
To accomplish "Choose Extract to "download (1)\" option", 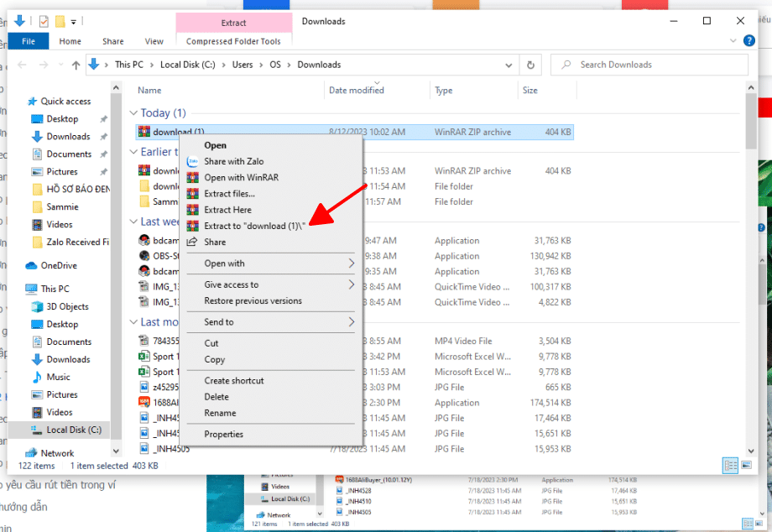I will pos(254,226).
